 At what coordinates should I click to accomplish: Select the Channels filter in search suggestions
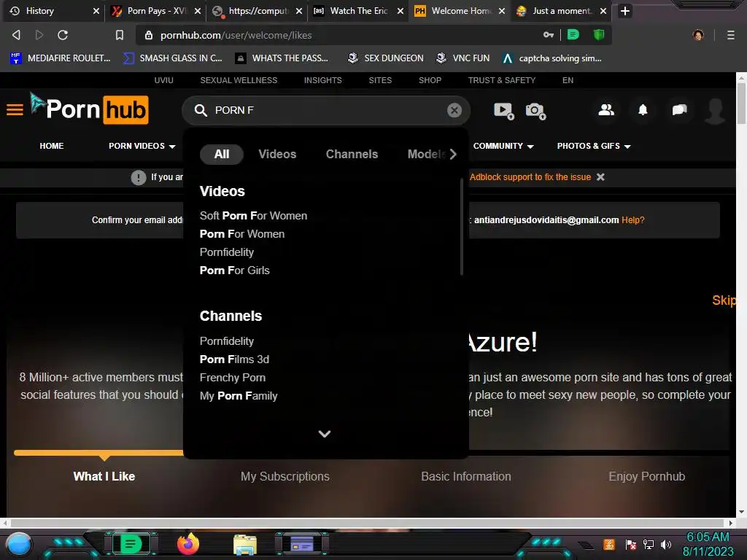pyautogui.click(x=352, y=155)
